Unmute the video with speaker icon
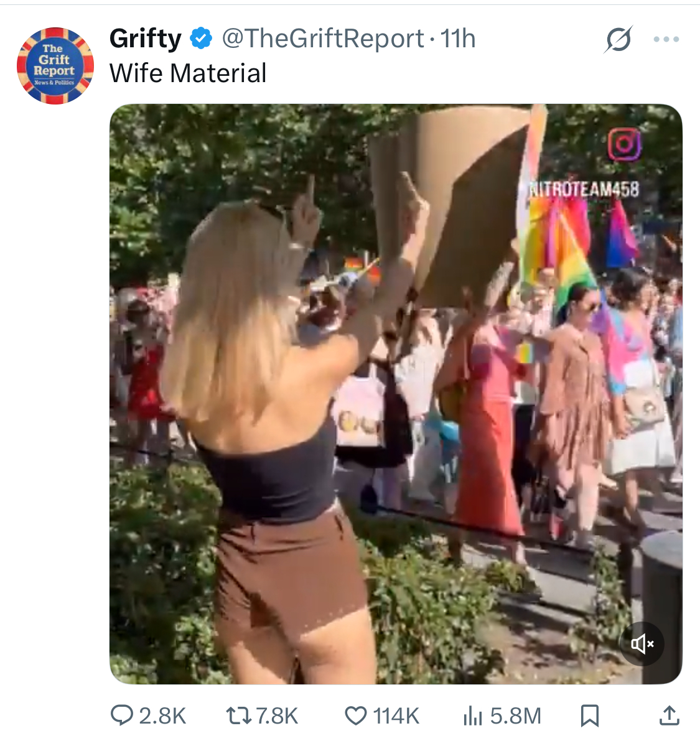Image resolution: width=700 pixels, height=736 pixels. click(x=642, y=643)
